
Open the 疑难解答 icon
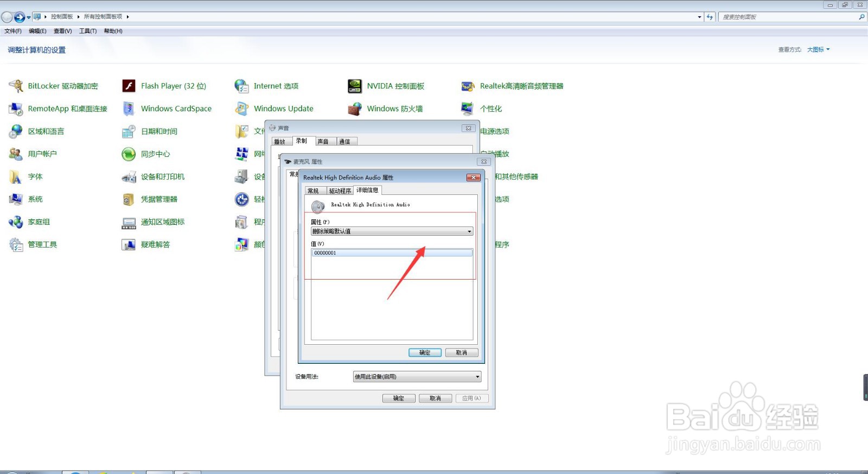(129, 245)
